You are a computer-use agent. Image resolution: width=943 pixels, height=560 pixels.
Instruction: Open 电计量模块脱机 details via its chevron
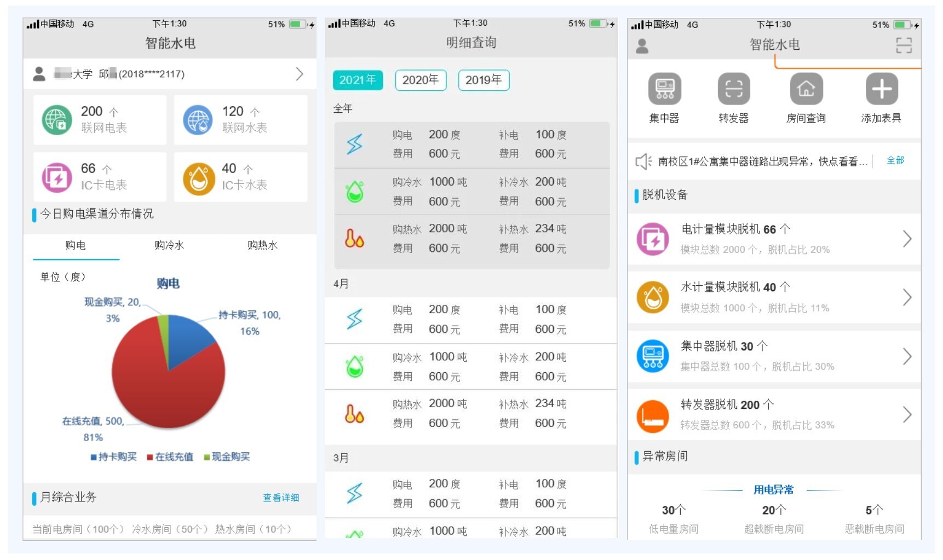907,239
